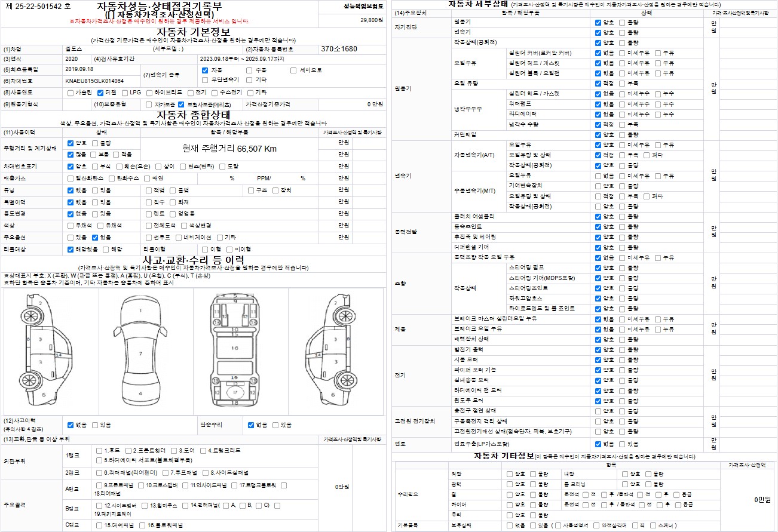Tick 있음 for 단순수리
The image size is (778, 532).
[275, 425]
